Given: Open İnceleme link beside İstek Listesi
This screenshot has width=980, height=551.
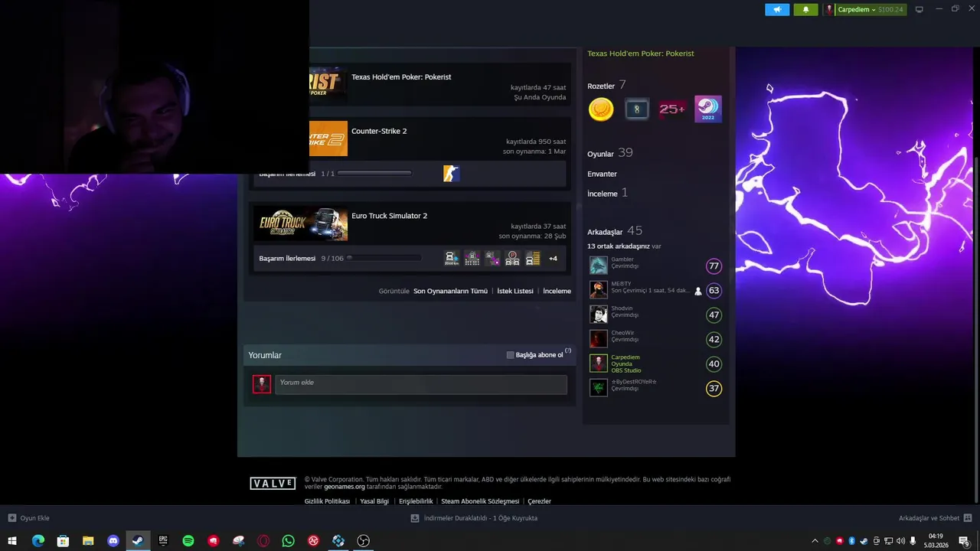Looking at the screenshot, I should pyautogui.click(x=557, y=292).
